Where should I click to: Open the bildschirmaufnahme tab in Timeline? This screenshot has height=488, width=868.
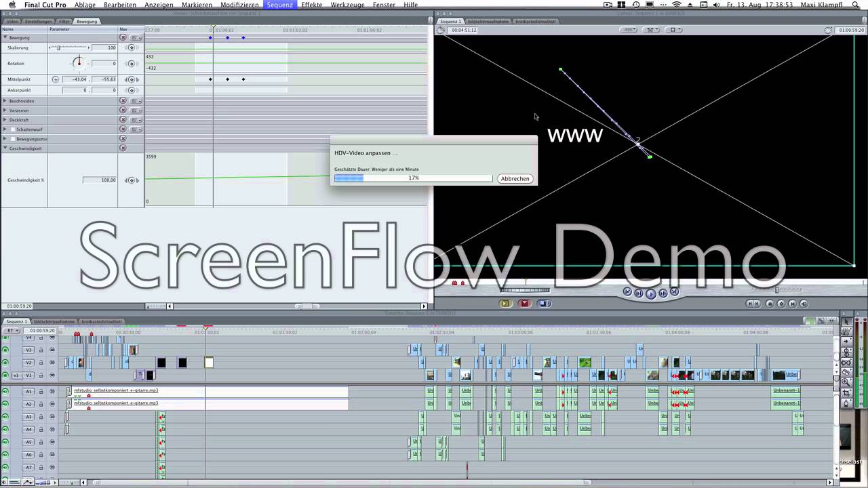(54, 321)
